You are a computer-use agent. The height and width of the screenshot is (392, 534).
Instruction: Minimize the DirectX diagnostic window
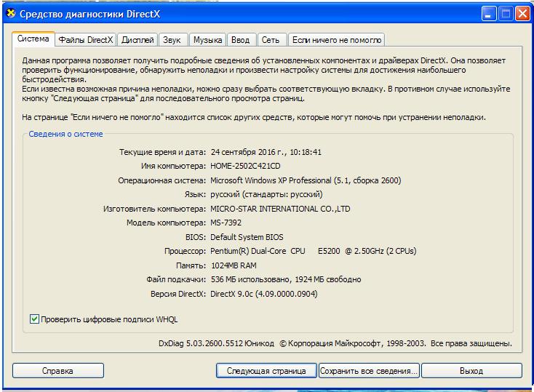click(489, 14)
